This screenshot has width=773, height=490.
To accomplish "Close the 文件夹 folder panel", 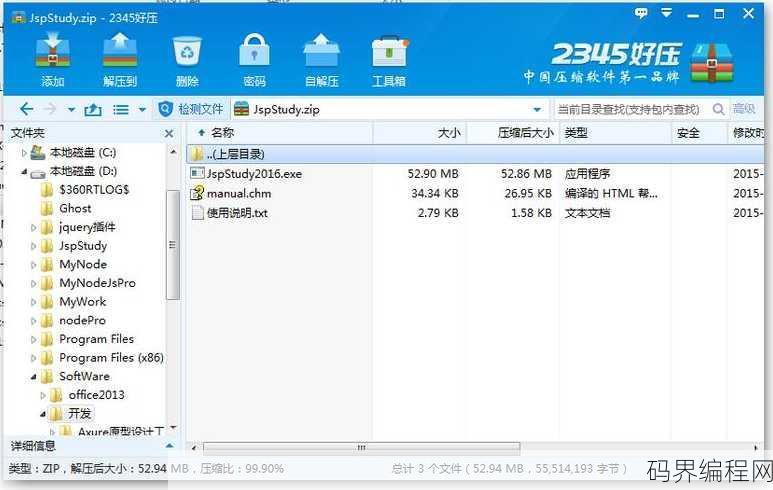I will click(169, 133).
